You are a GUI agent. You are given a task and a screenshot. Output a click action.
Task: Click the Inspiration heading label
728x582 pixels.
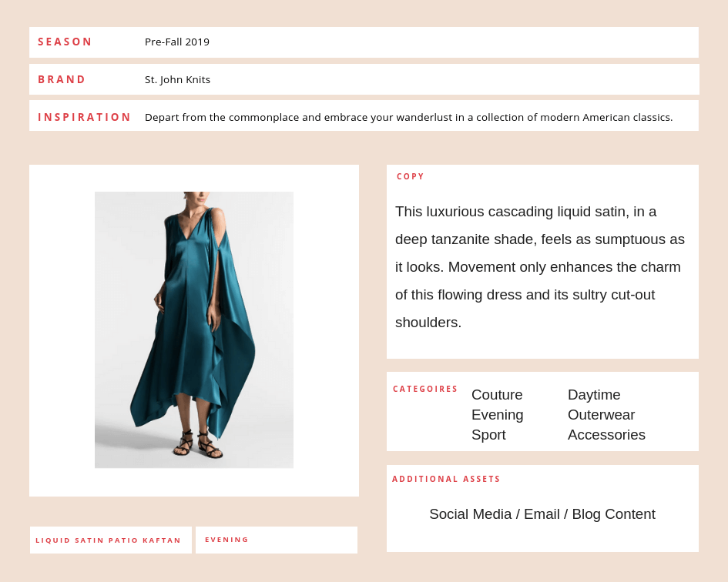85,118
